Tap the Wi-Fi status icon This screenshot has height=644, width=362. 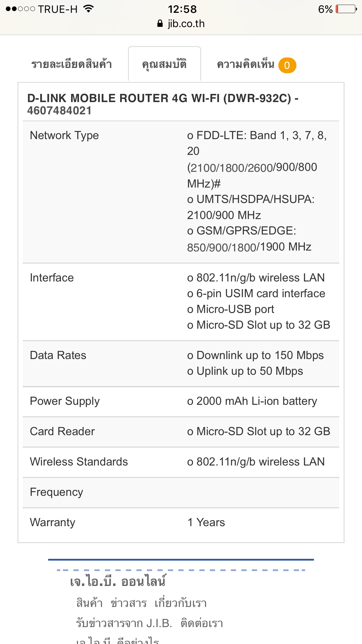tap(88, 9)
